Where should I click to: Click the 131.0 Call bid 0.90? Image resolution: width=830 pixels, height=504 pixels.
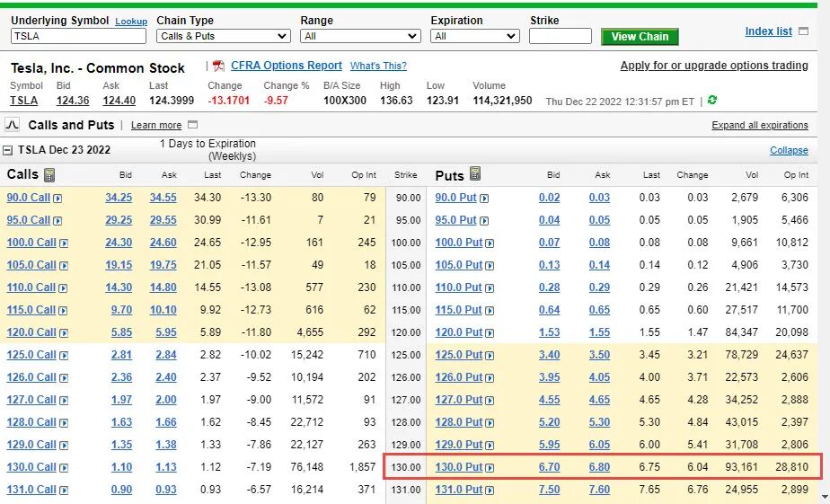tap(121, 490)
